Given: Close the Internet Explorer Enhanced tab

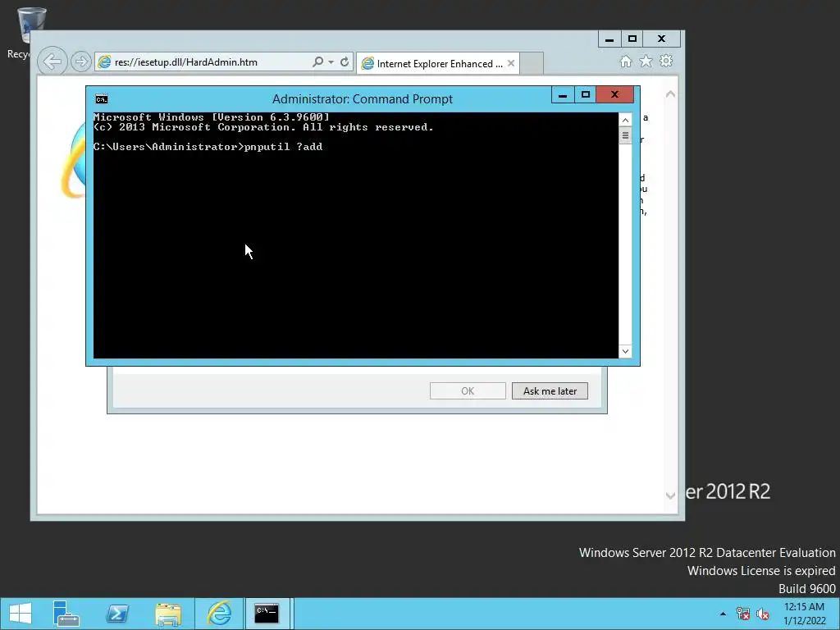Looking at the screenshot, I should [x=511, y=63].
